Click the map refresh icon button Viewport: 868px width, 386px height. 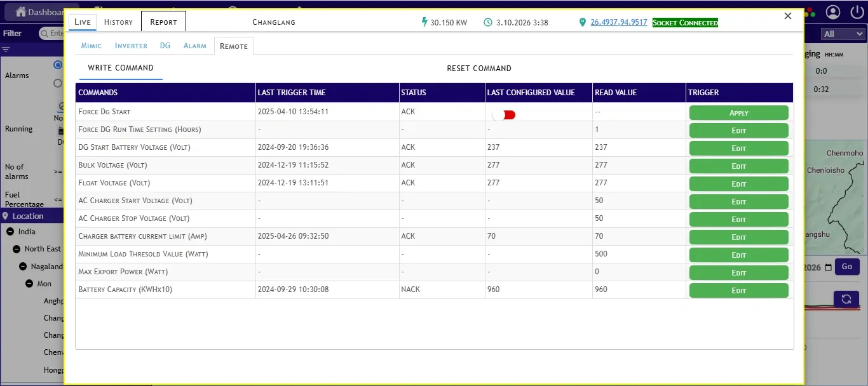(x=846, y=299)
